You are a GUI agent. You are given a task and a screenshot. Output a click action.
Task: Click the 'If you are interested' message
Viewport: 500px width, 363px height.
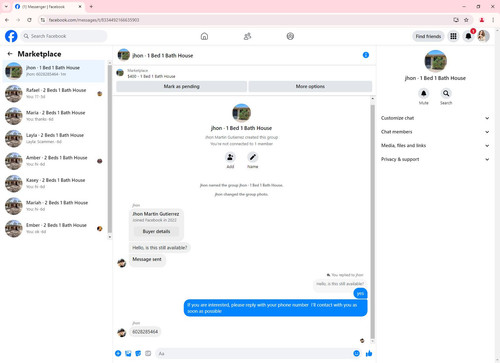[275, 308]
